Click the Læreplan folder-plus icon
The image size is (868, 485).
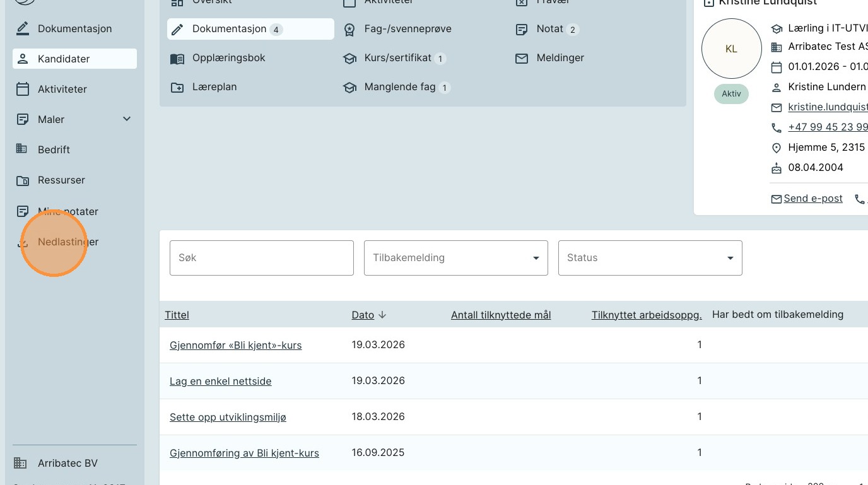coord(177,88)
